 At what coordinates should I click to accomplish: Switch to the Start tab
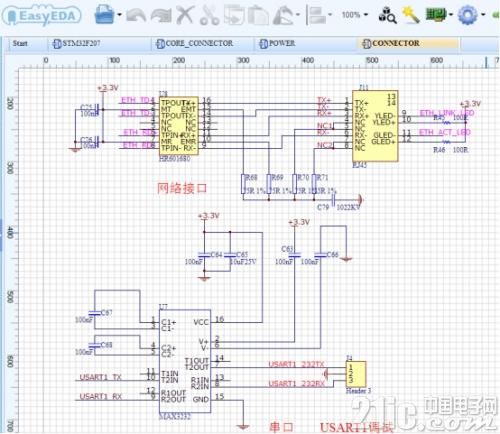pyautogui.click(x=20, y=43)
